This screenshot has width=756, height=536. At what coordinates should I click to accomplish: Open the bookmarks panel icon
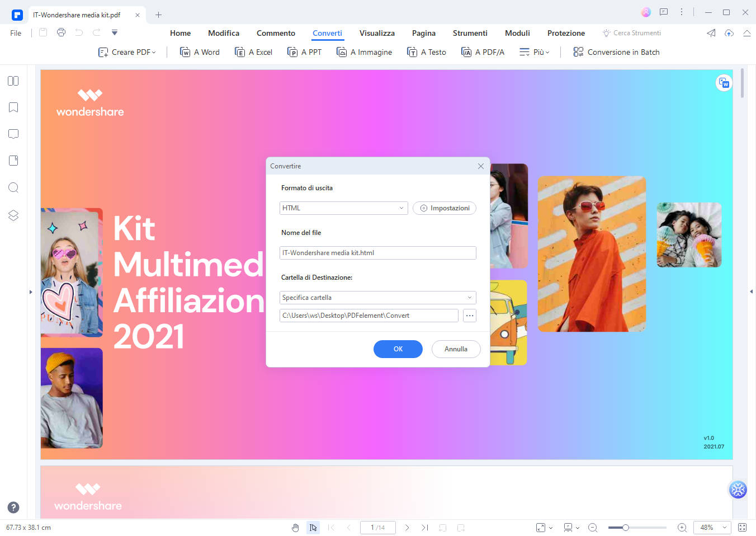[x=13, y=107]
